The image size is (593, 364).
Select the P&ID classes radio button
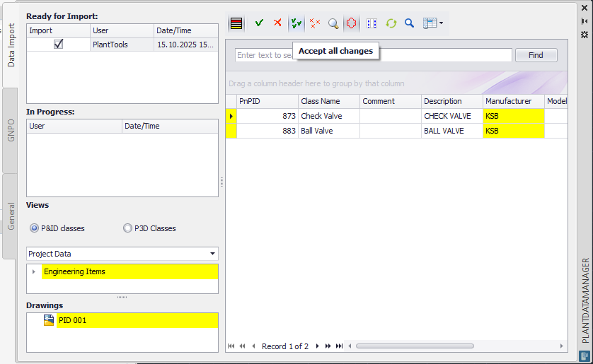[35, 228]
